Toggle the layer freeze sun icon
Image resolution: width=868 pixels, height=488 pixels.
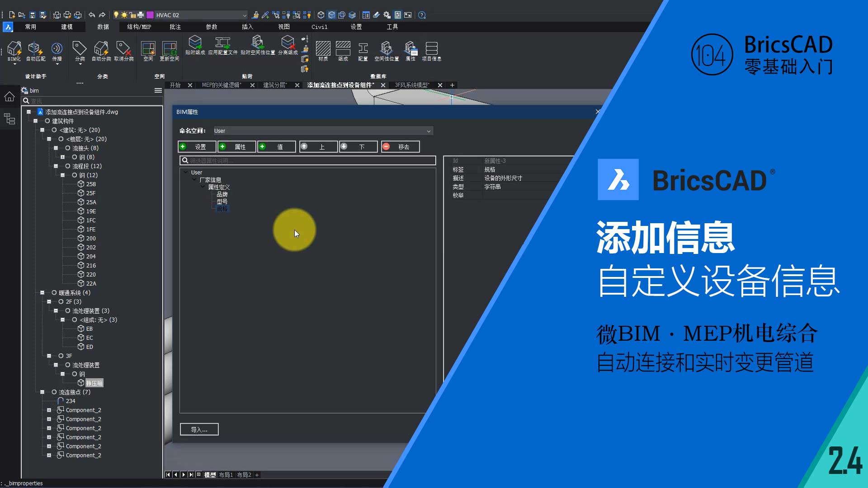tap(124, 15)
